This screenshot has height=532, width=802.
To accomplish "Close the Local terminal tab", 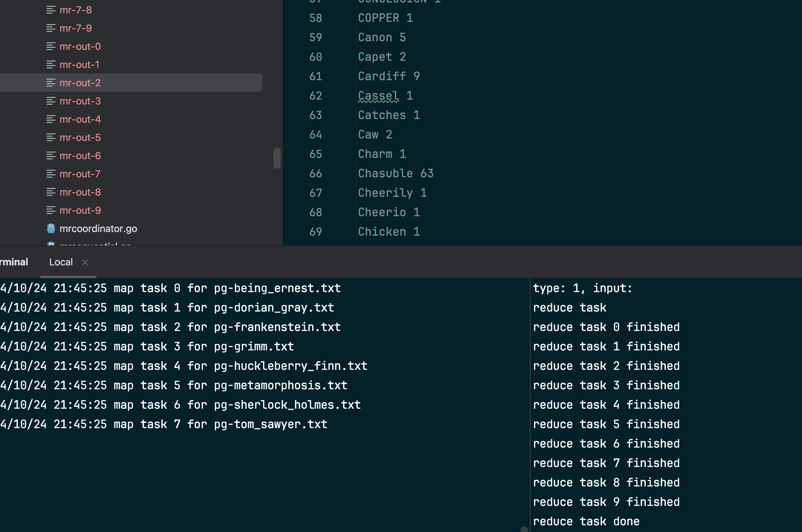I will coord(85,262).
